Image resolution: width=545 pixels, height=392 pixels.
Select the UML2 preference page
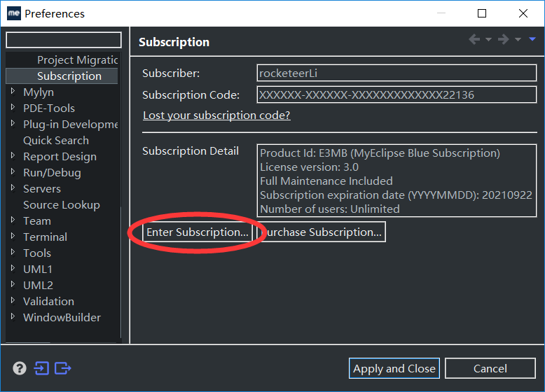coord(39,286)
